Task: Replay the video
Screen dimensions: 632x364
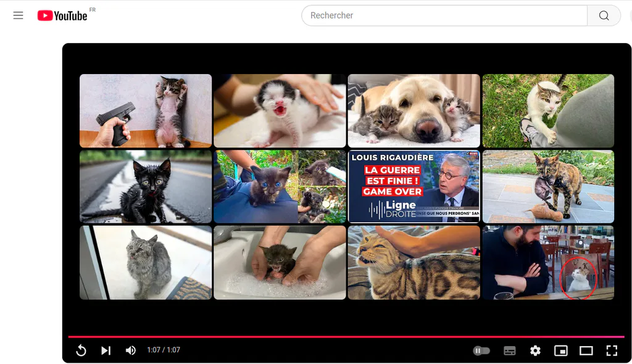Action: tap(81, 350)
